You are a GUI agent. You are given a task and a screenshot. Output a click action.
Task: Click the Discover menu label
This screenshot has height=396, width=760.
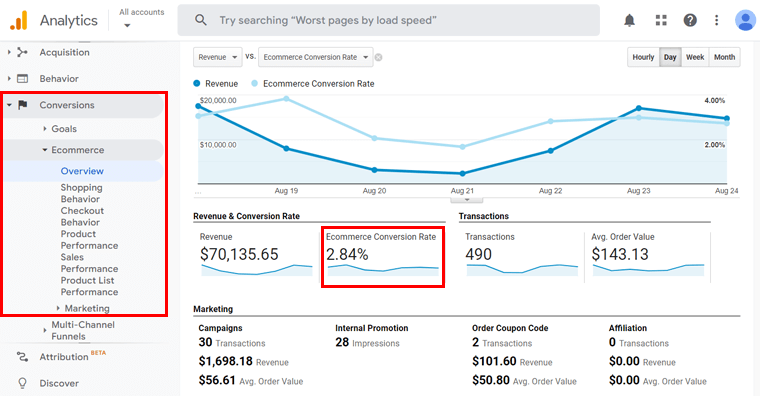pos(59,383)
